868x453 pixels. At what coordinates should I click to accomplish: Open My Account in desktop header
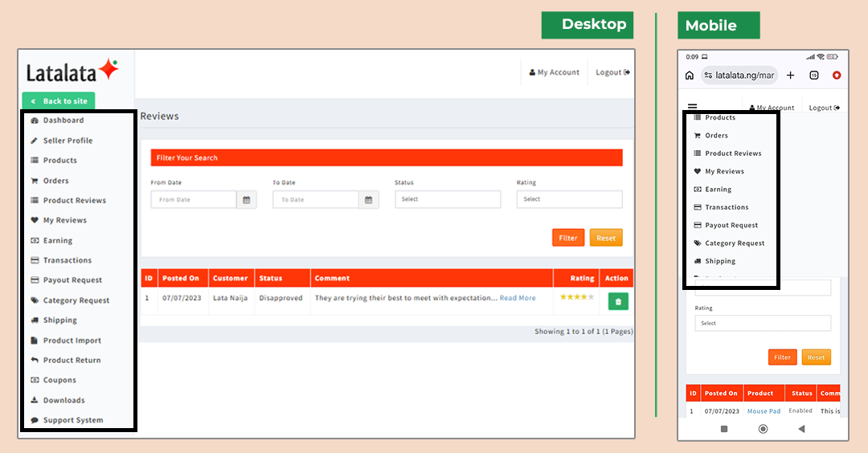tap(554, 72)
